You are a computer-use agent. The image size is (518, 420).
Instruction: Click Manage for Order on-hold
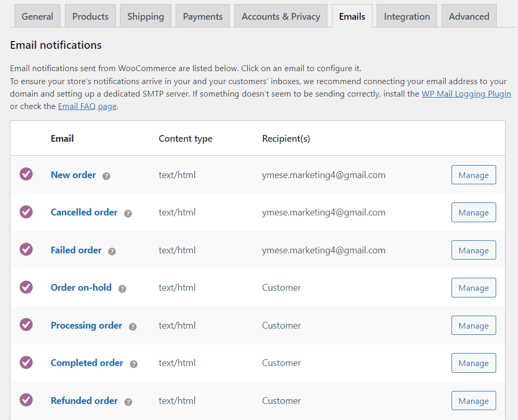coord(474,288)
